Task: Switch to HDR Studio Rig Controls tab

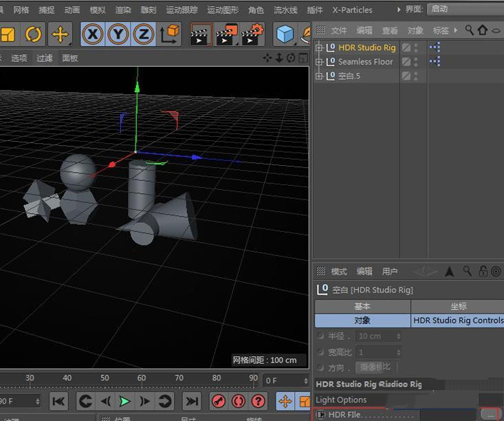Action: tap(458, 321)
